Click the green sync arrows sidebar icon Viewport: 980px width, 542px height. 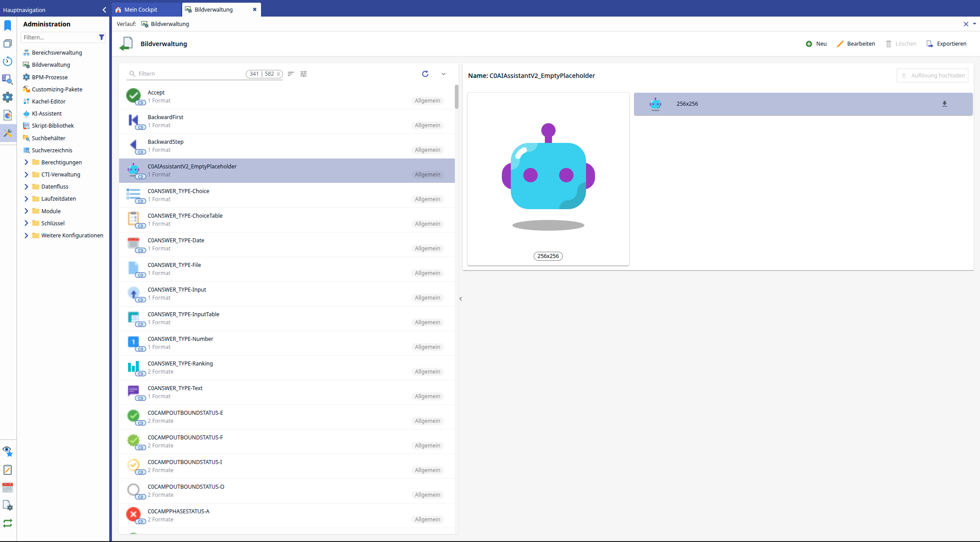(x=8, y=523)
